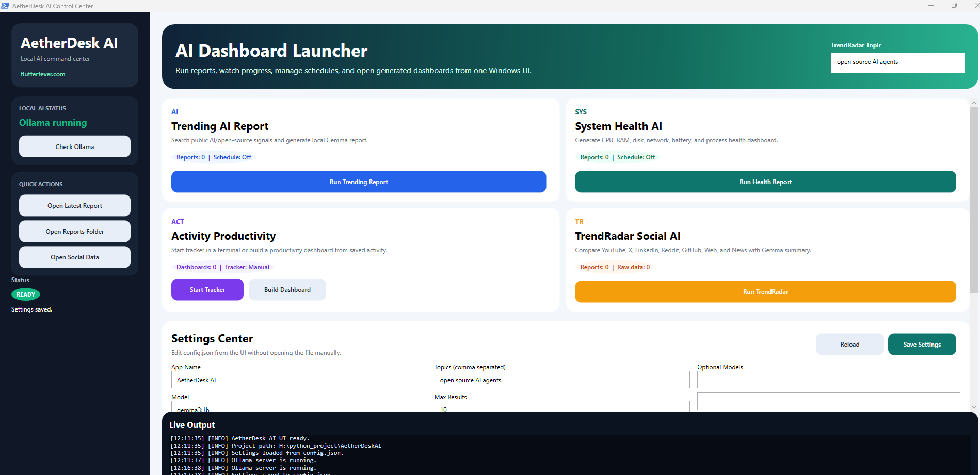Click the main panel vertical scrollbar
The height and width of the screenshot is (475, 980).
coord(974,200)
